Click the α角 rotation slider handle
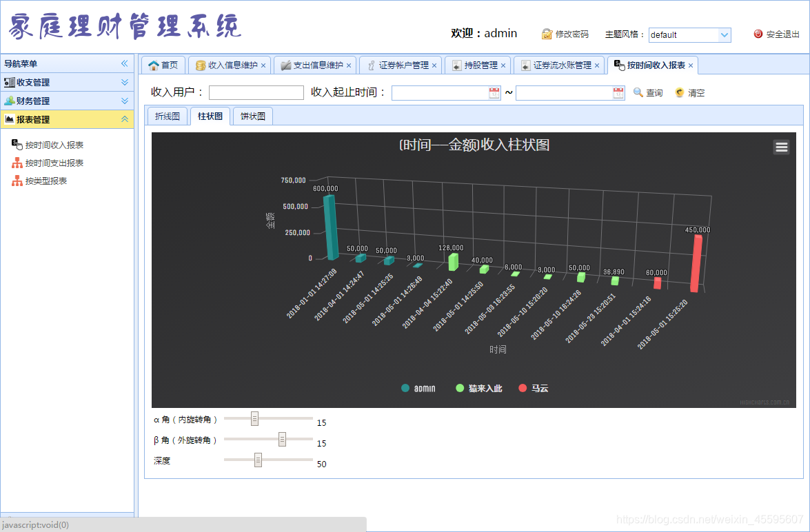810x532 pixels. coord(254,418)
